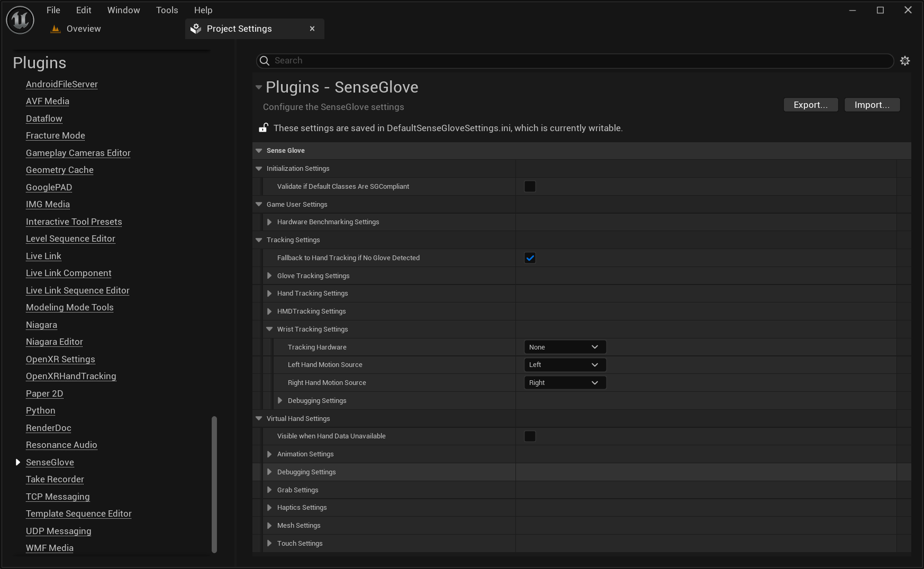Expand Glove Tracking Settings

[x=269, y=276]
